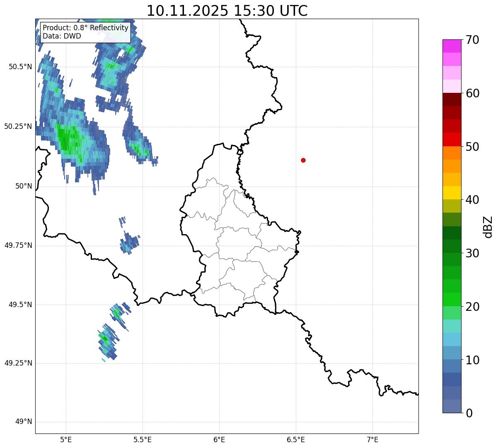The height and width of the screenshot is (448, 498).
Task: Click the "6.5°E" longitude label
Action: [x=296, y=440]
